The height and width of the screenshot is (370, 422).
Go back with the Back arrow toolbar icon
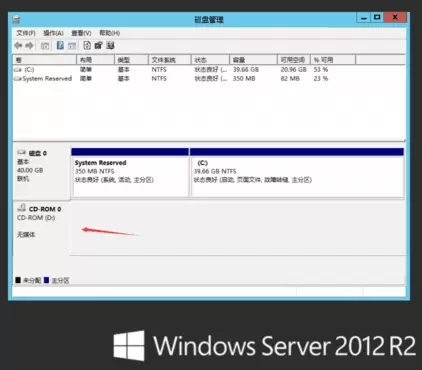18,45
